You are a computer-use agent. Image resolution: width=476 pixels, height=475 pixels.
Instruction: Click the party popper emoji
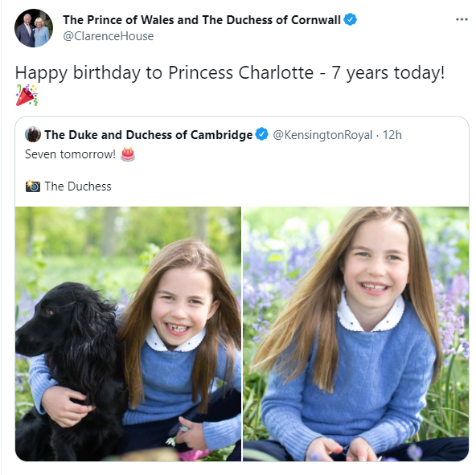pyautogui.click(x=27, y=95)
